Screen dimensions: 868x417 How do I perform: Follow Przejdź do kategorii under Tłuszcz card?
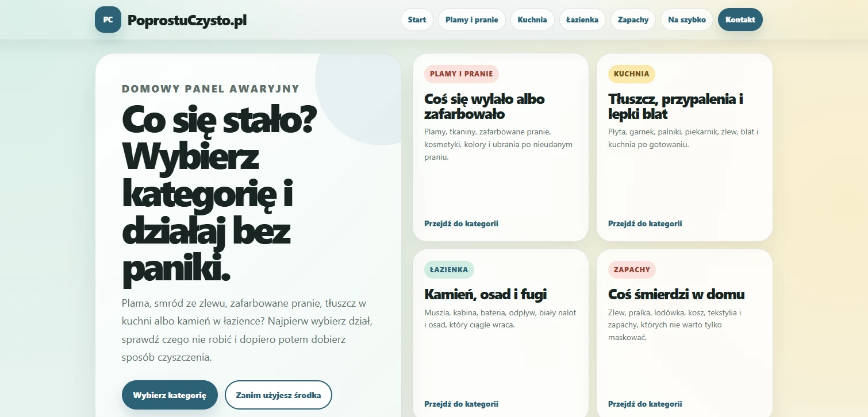645,223
